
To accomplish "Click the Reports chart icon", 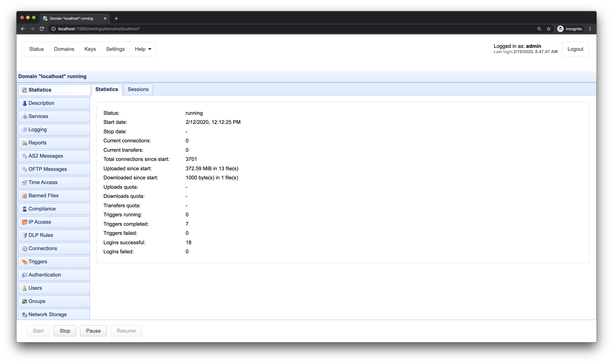I will [x=25, y=143].
